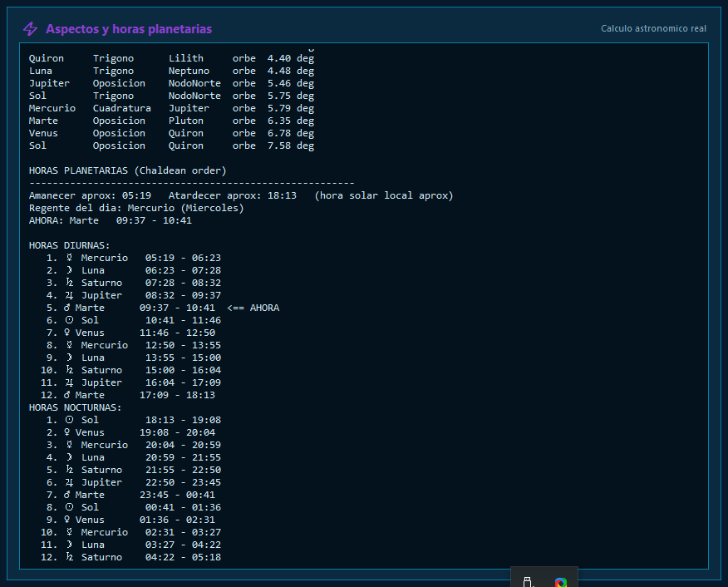Select the Marte Oposicion Pluton row
Image resolution: width=728 pixels, height=587 pixels.
(x=171, y=121)
